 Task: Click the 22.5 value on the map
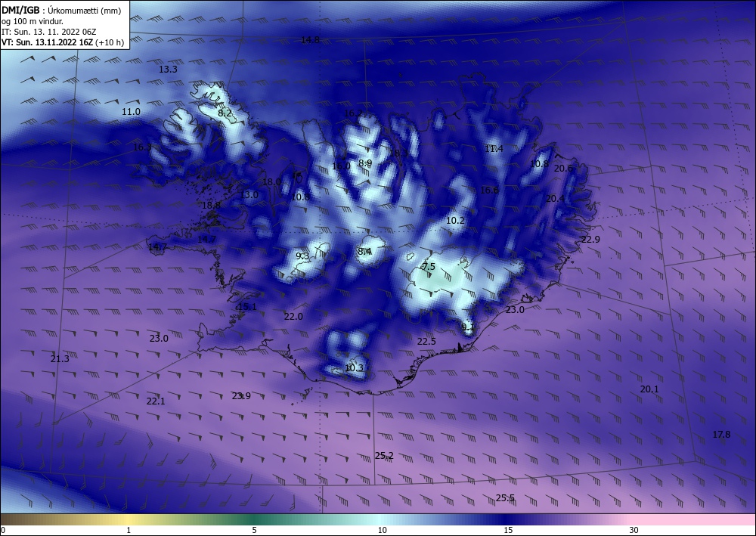(426, 342)
